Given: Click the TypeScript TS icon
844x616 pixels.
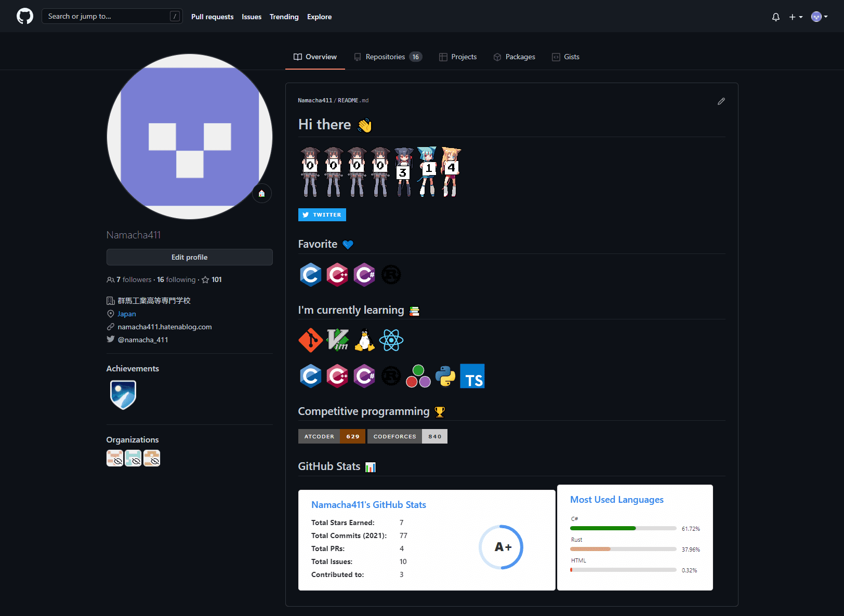Looking at the screenshot, I should 472,376.
